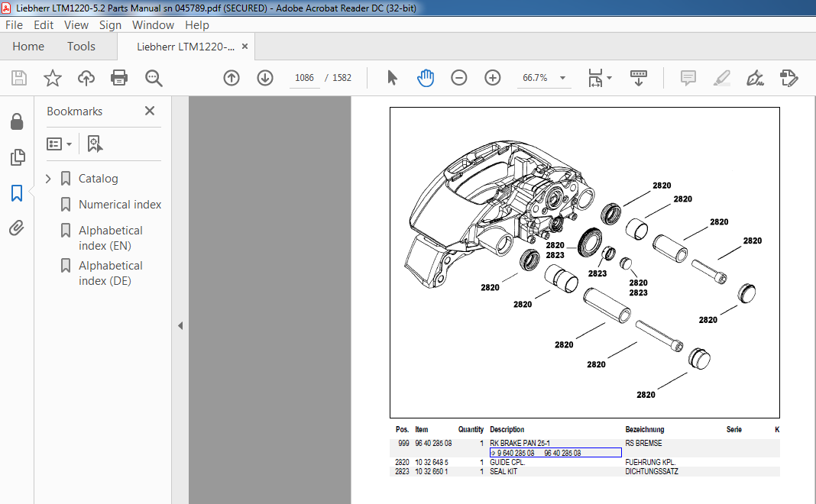Click the Save file icon
The height and width of the screenshot is (504, 816).
pos(19,78)
